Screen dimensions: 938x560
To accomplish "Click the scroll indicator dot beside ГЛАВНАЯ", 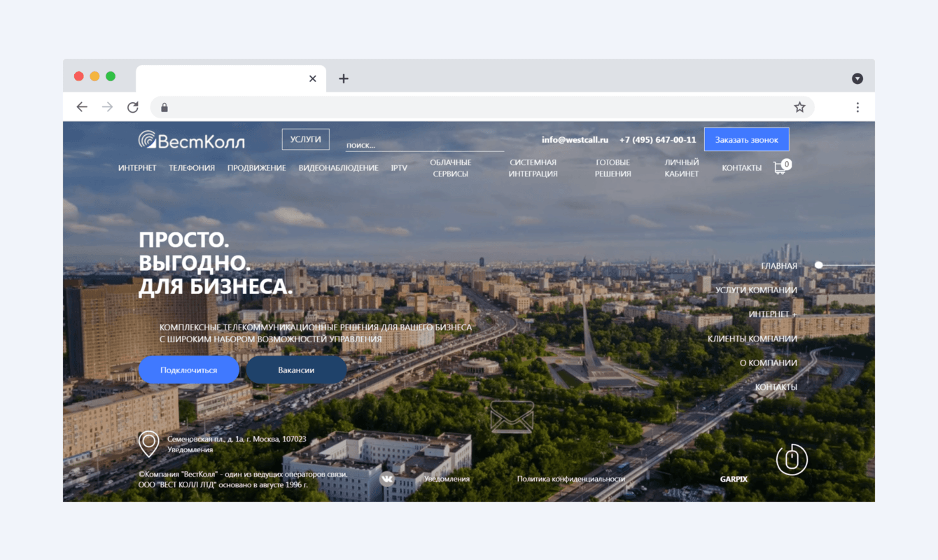I will [x=818, y=265].
